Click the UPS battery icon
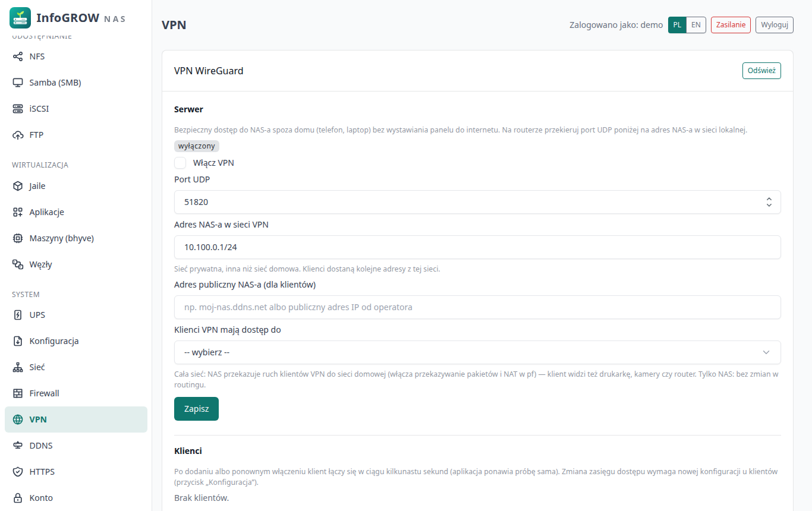 [x=18, y=315]
